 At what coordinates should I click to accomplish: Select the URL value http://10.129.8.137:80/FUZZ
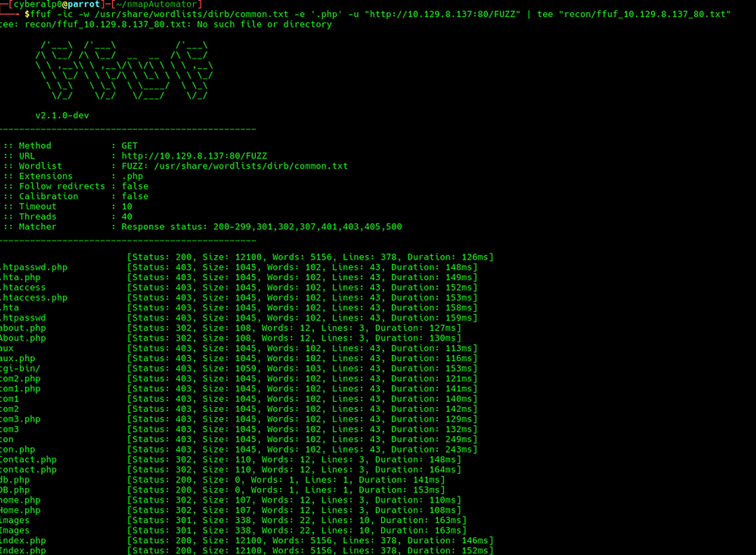click(x=194, y=156)
